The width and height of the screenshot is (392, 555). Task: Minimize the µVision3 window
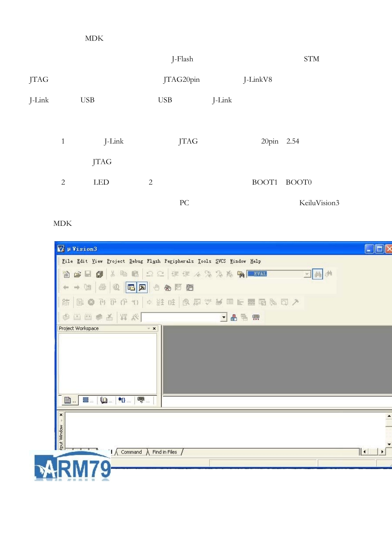coord(369,249)
